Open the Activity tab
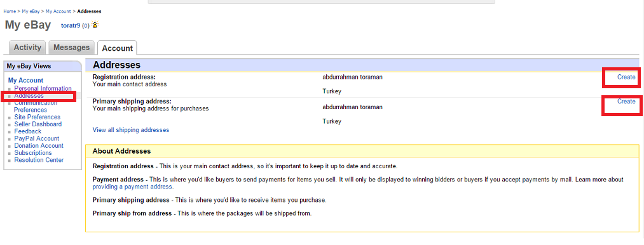The image size is (644, 245). [x=27, y=47]
